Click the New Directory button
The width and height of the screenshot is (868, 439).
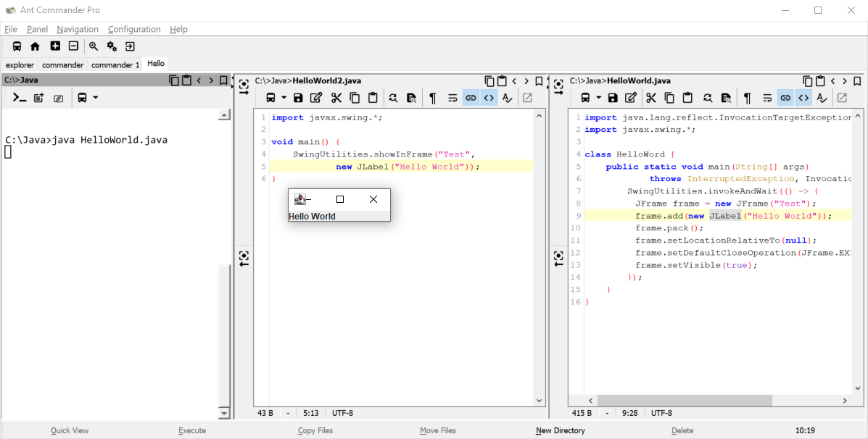[560, 430]
